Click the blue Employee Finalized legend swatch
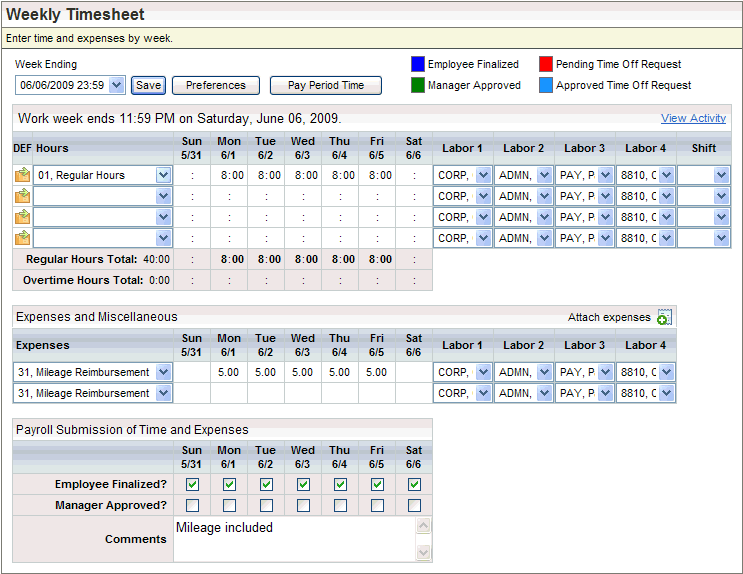 click(417, 64)
